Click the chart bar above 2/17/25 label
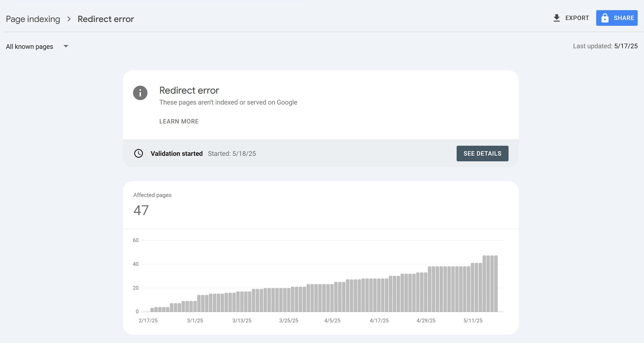Screen dimensions: 644x343 tap(152, 310)
